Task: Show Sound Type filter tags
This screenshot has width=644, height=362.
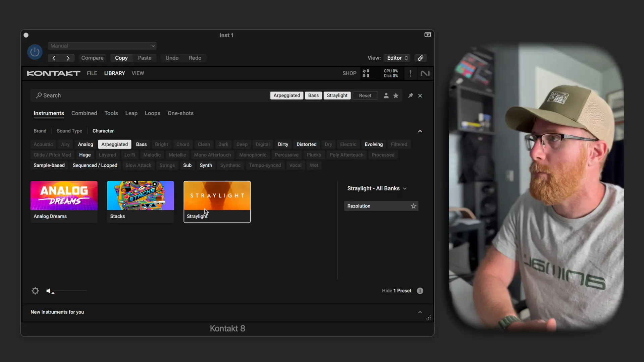Action: pos(69,131)
